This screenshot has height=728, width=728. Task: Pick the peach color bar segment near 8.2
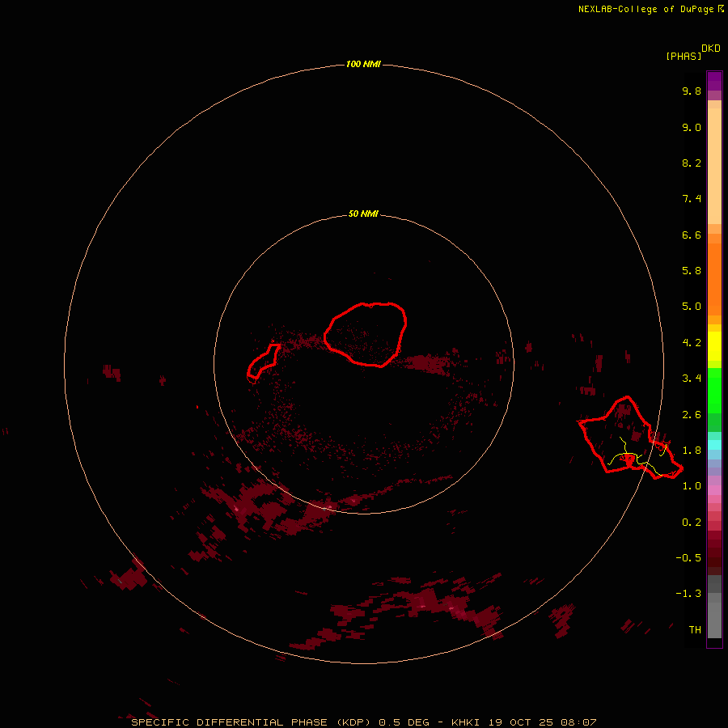714,166
